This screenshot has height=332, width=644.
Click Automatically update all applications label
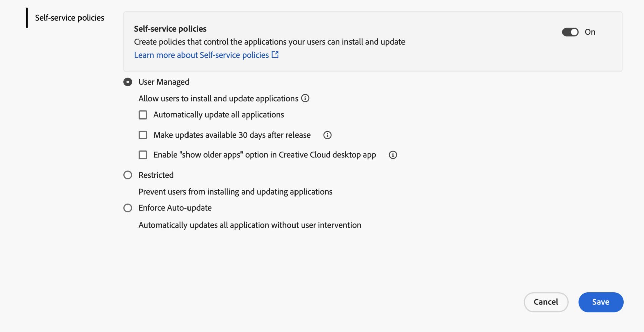point(218,115)
